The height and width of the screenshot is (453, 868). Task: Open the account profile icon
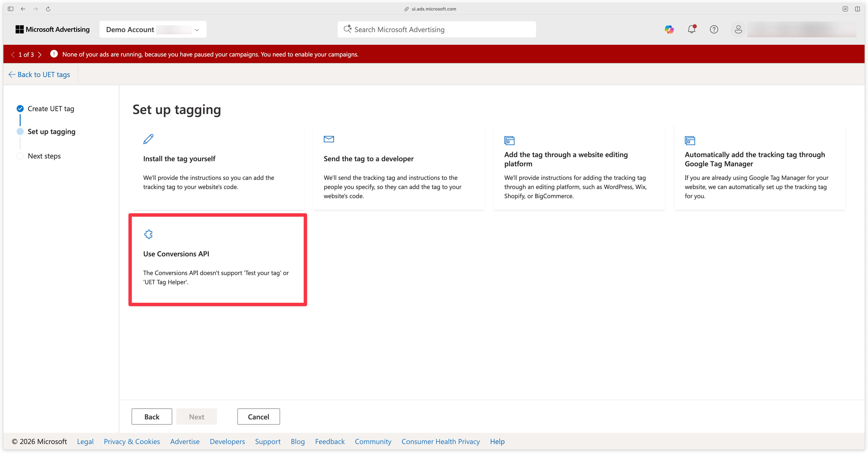click(738, 29)
